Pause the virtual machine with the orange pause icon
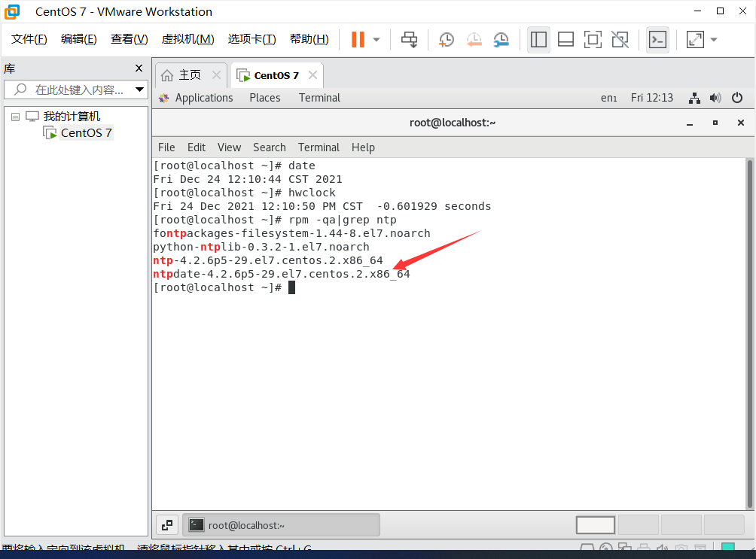Image resolution: width=756 pixels, height=559 pixels. point(358,40)
